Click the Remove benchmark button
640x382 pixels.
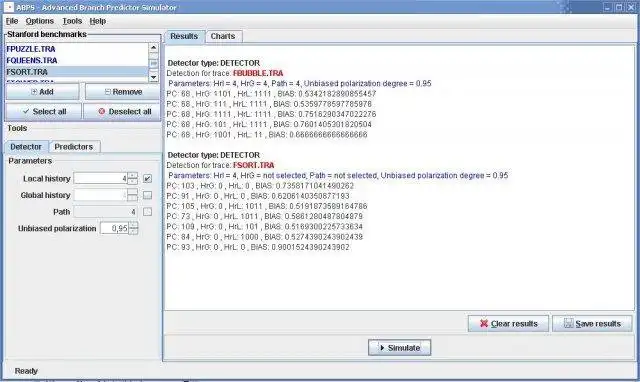click(x=123, y=92)
